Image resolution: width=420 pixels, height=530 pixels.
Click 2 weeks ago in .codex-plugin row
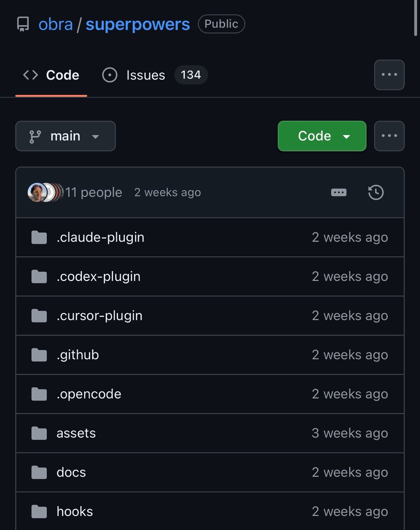pos(350,276)
